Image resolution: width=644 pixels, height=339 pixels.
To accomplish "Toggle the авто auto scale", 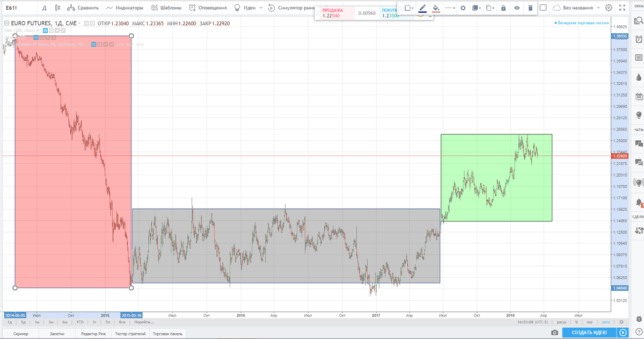I will click(606, 322).
